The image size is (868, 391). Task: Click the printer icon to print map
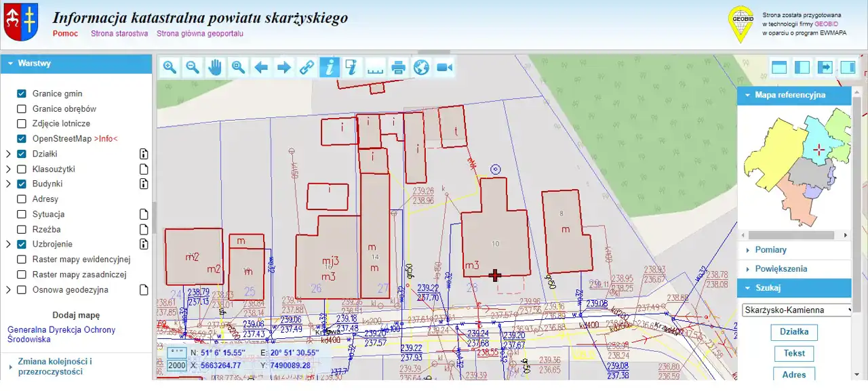[398, 67]
